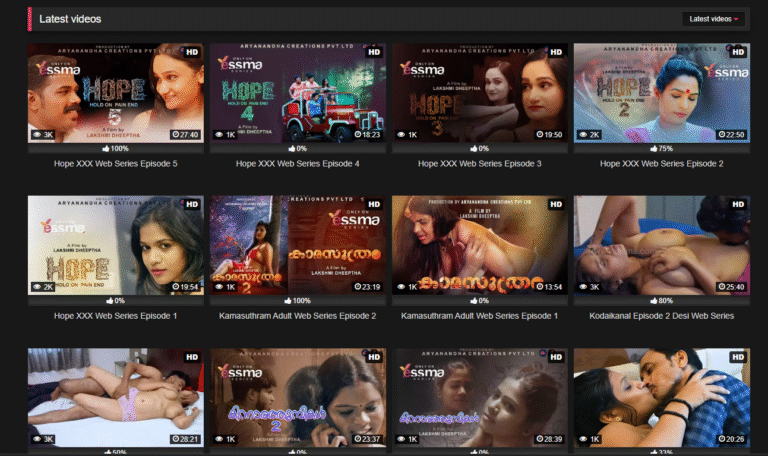Click the HD badge on Hope Episode 5
768x456 pixels.
[x=192, y=51]
